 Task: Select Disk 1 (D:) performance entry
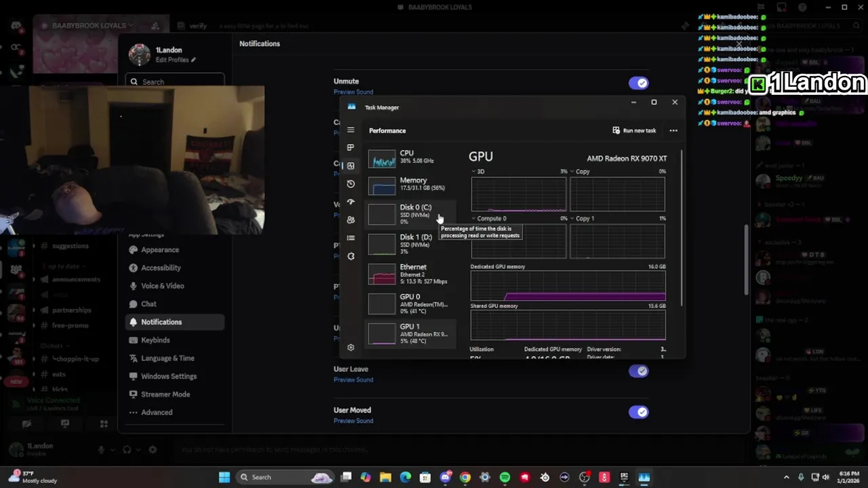point(411,244)
